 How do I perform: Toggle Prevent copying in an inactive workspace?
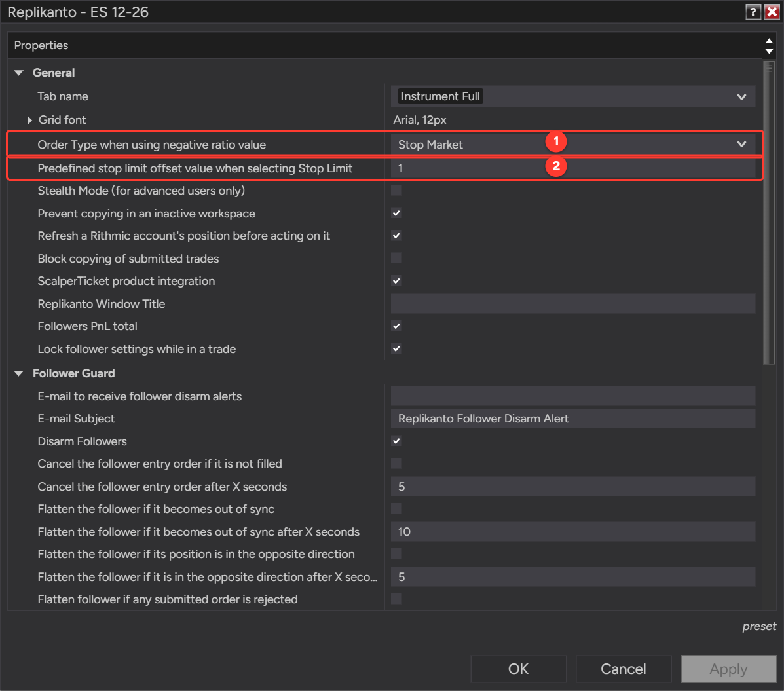click(396, 214)
